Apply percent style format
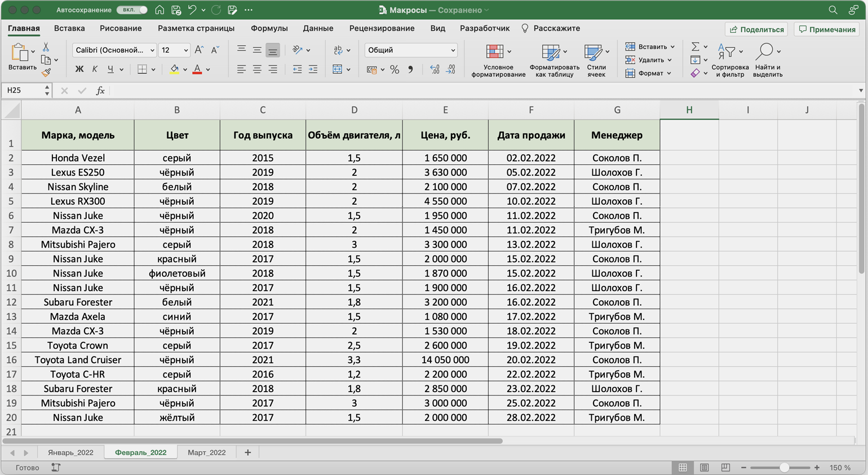 (x=395, y=69)
